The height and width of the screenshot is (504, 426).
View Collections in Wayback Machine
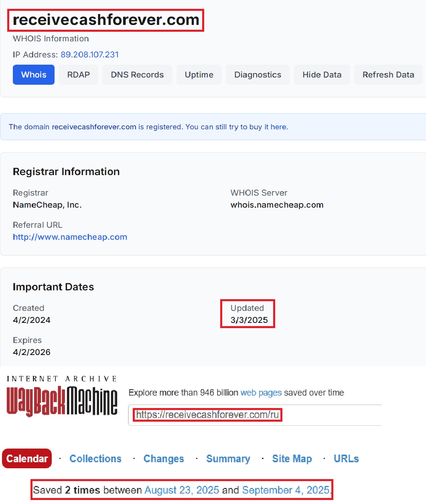click(95, 459)
